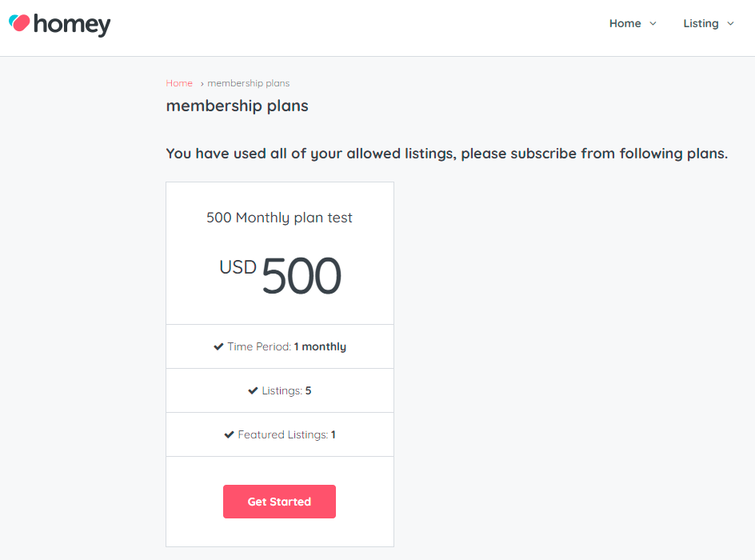
Task: Click the checkmark beside Listings: 5
Action: (253, 390)
